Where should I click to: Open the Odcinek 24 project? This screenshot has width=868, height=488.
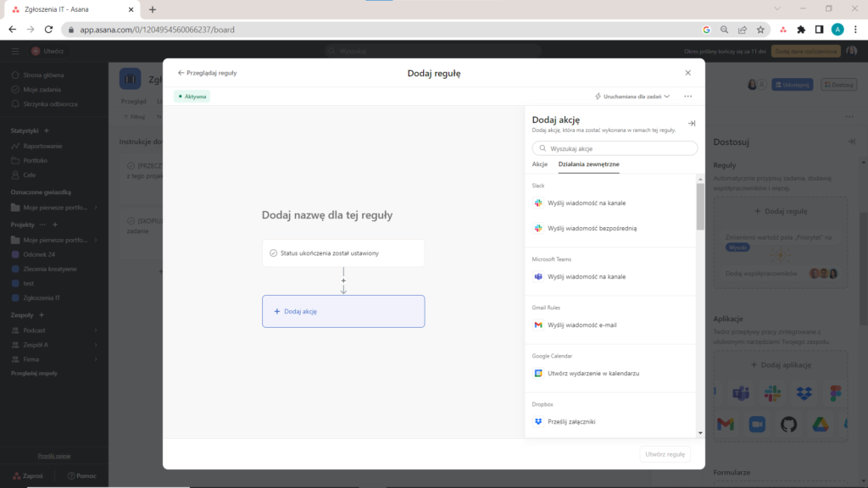point(39,254)
